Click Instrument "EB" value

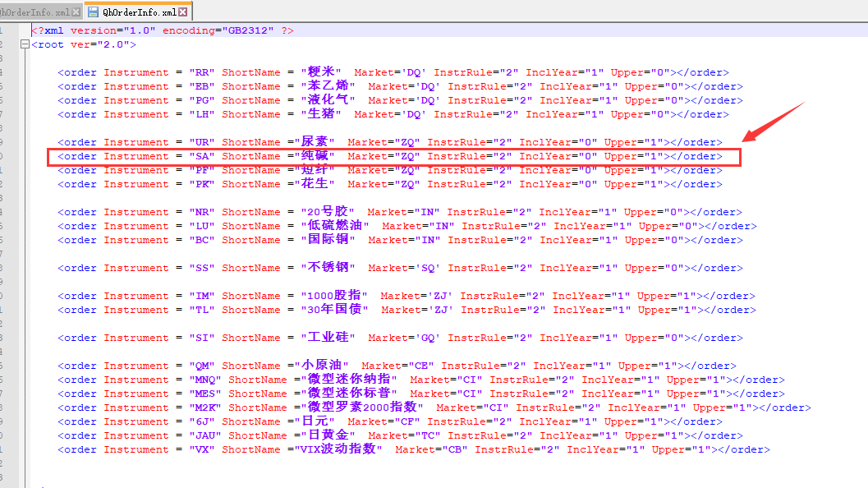(201, 86)
